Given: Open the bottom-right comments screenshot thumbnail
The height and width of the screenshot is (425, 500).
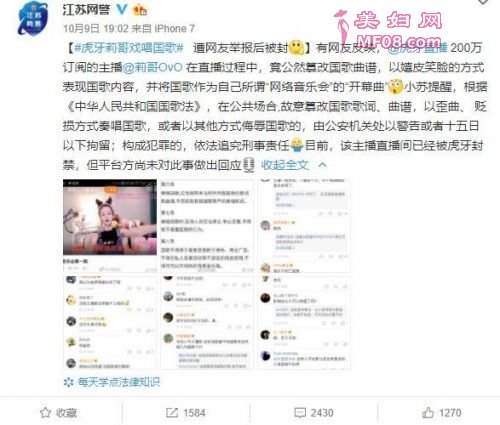Looking at the screenshot, I should (x=304, y=322).
